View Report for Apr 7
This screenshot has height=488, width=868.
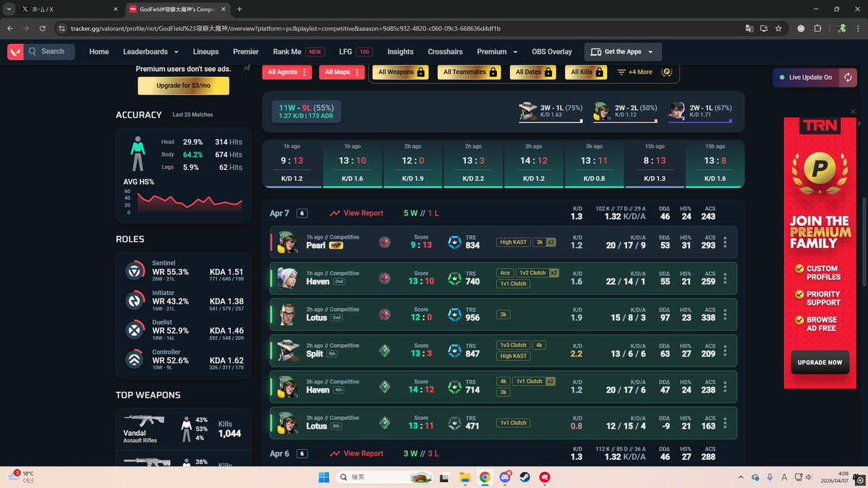[x=356, y=213]
